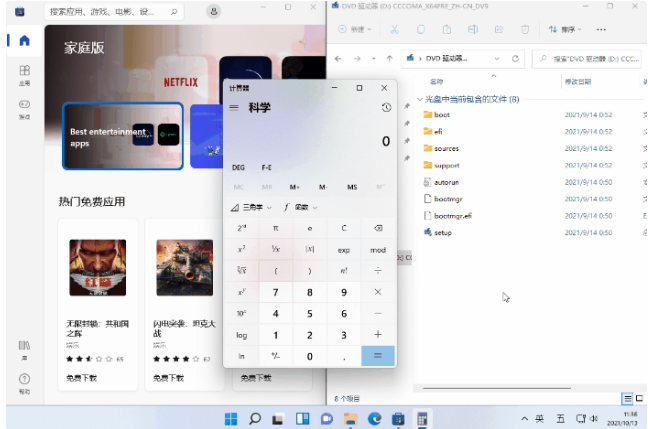Screen dimensions: 648x429
Task: Click the calculator backspace icon
Action: [378, 228]
